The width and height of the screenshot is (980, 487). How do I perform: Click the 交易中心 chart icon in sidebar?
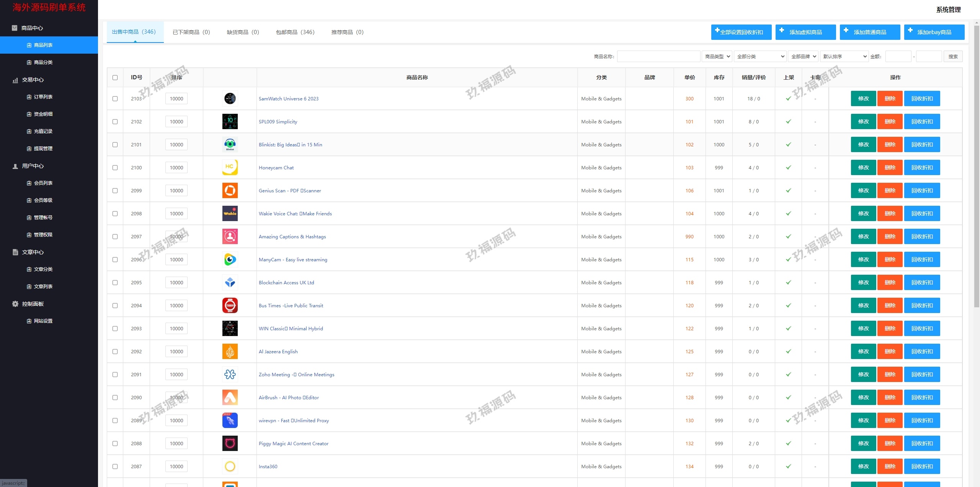coord(15,80)
